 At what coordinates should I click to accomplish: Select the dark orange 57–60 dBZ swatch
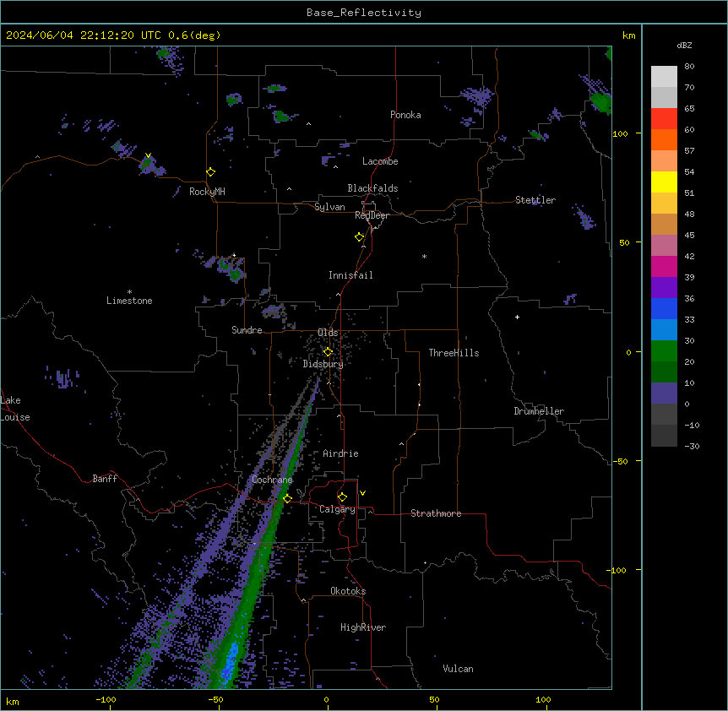[x=664, y=139]
